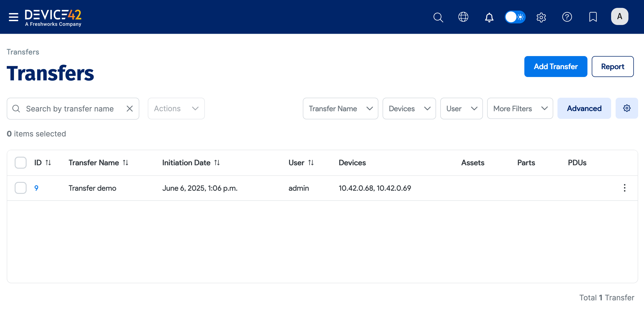Open the row actions kebab menu
This screenshot has width=644, height=317.
pyautogui.click(x=624, y=188)
